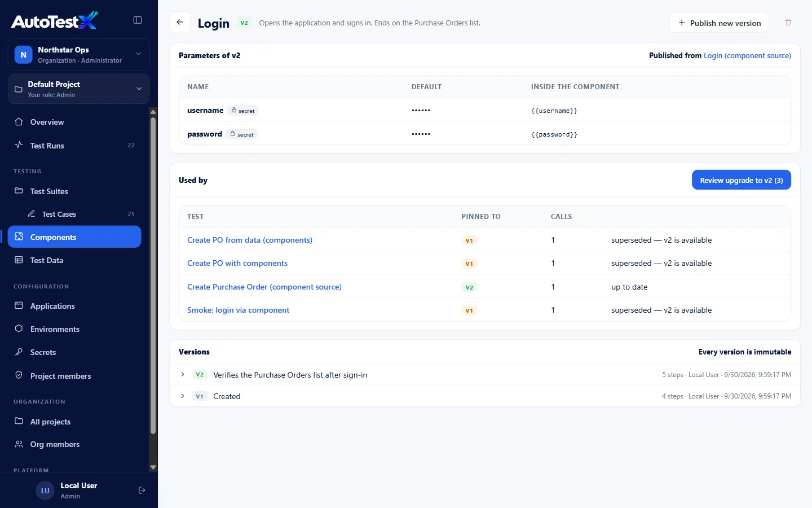Collapse the sidebar panel icon
Image resolution: width=812 pixels, height=508 pixels.
click(x=138, y=20)
